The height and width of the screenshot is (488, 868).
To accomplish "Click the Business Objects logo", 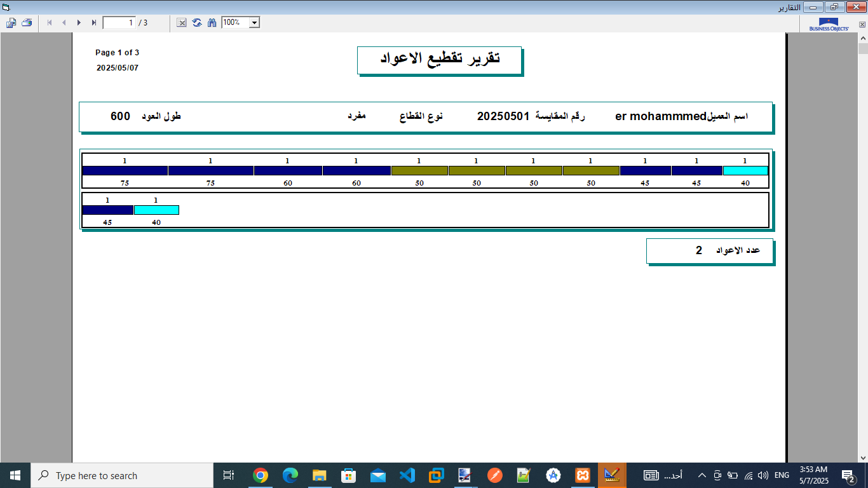I will pos(829,24).
